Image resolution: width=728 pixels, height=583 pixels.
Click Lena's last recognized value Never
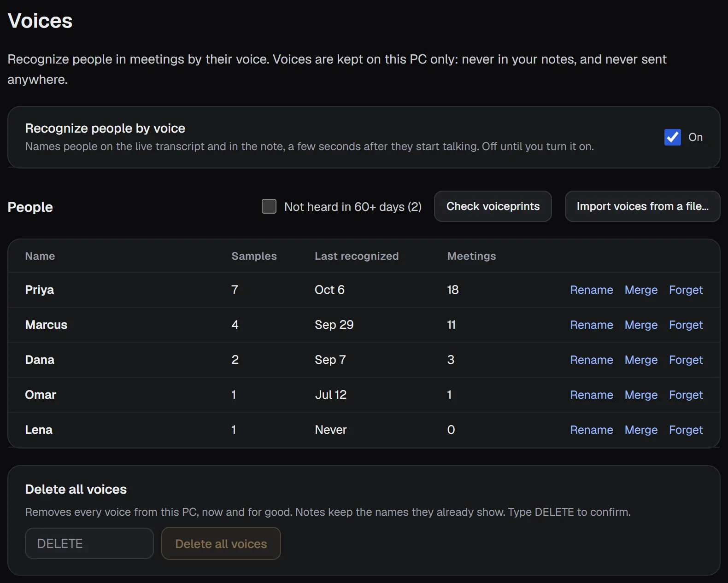click(x=331, y=430)
